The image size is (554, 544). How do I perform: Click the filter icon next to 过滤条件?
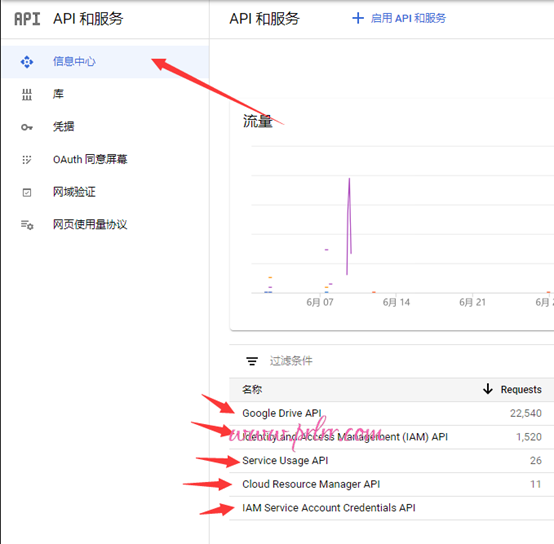pyautogui.click(x=252, y=361)
